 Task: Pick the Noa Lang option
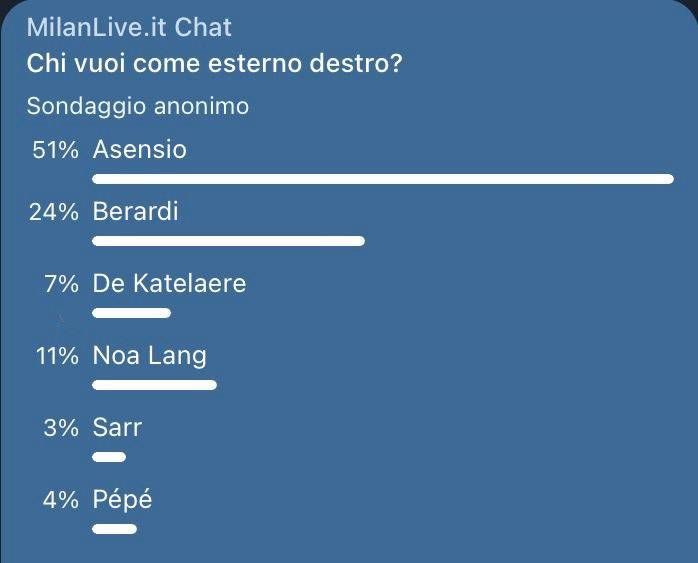[149, 355]
